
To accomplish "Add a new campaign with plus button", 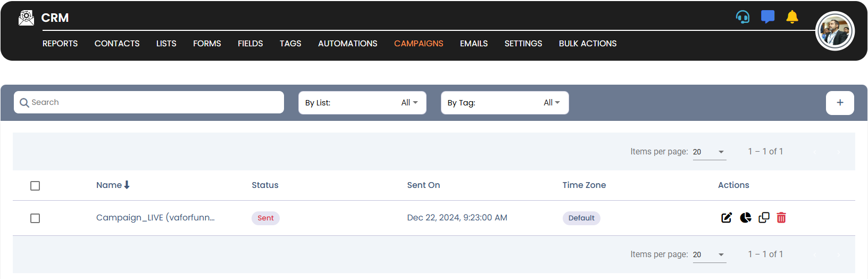I will pyautogui.click(x=840, y=103).
